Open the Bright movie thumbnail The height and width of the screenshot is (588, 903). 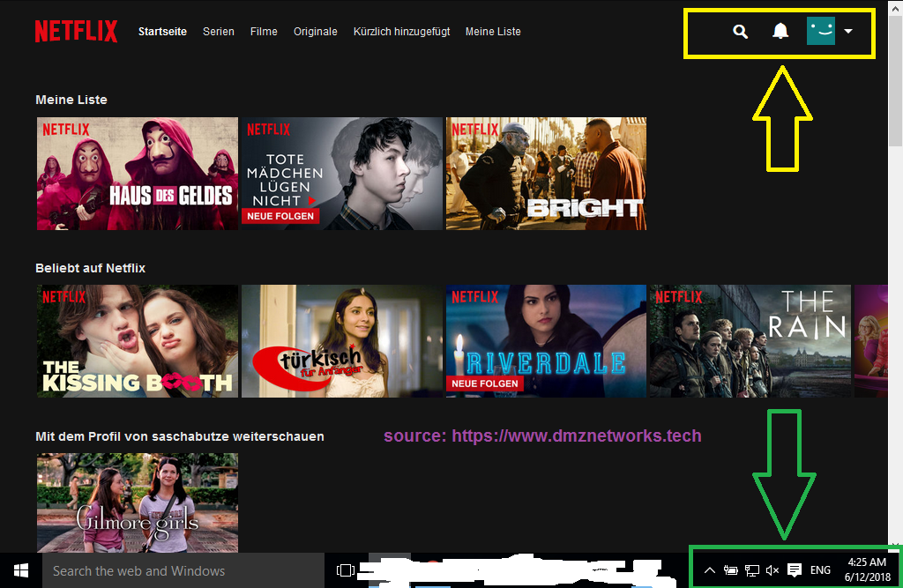pos(546,174)
